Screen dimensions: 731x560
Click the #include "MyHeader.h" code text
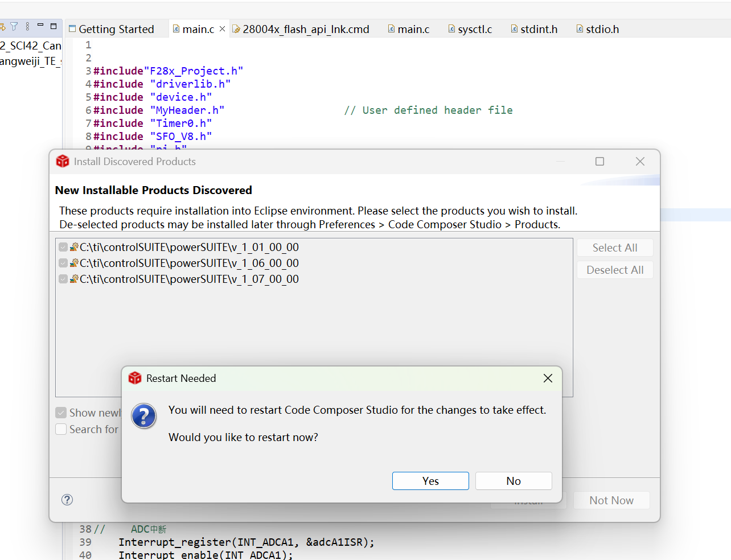pyautogui.click(x=159, y=110)
